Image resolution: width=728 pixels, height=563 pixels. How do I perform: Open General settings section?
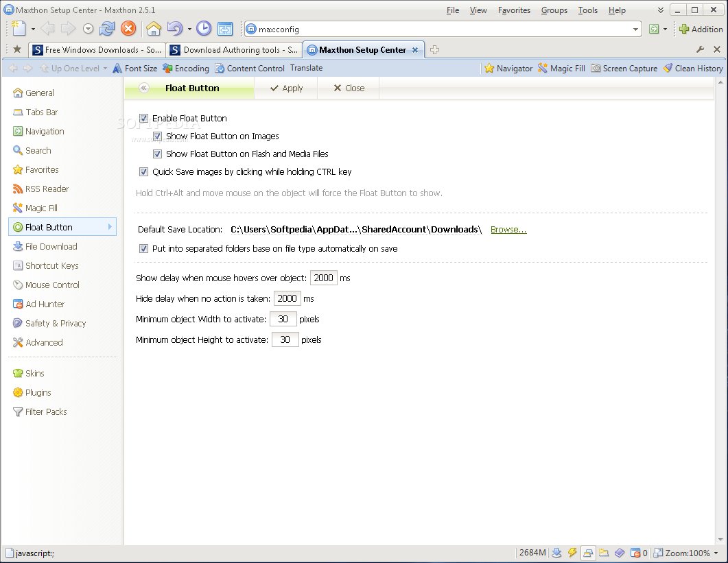point(34,93)
